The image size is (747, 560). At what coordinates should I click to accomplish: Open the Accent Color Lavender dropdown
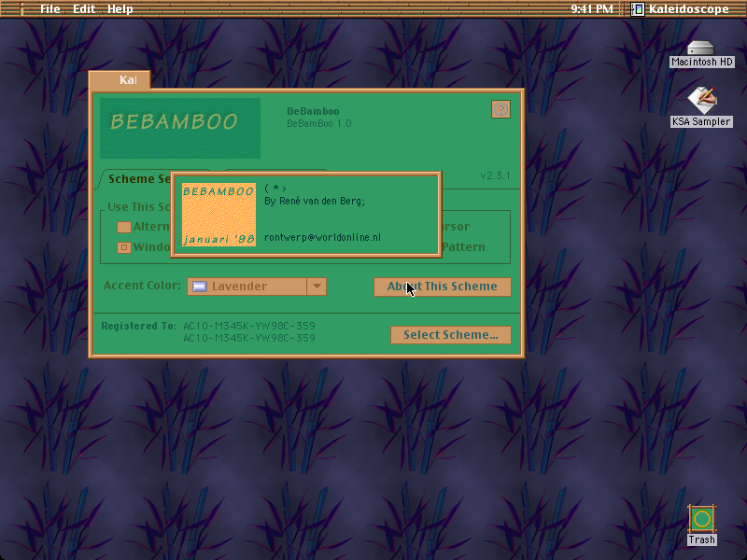coord(257,287)
